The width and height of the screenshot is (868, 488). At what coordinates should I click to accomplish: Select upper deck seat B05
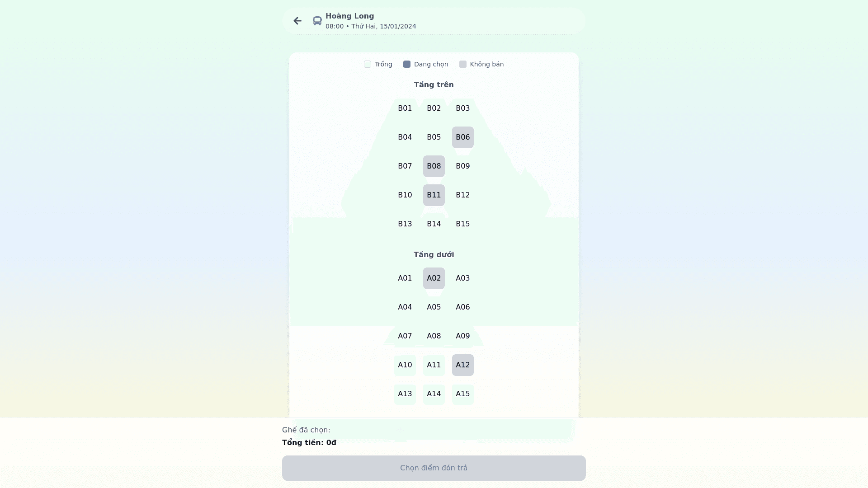coord(434,137)
